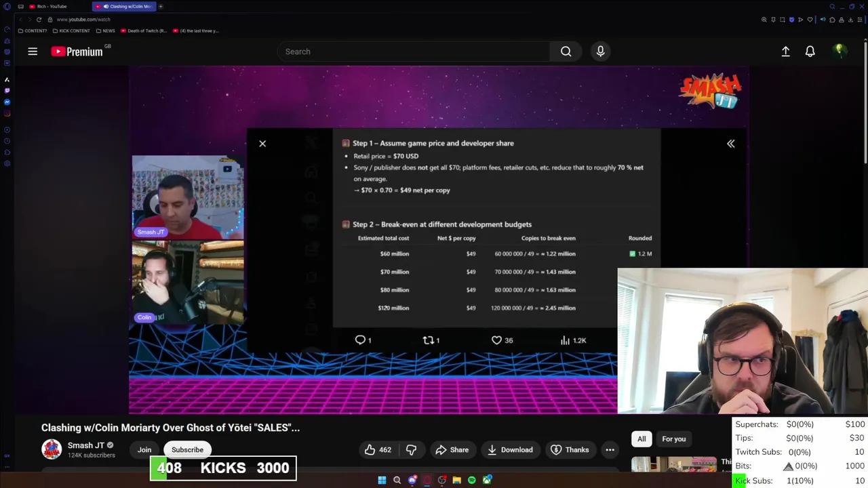Screen dimensions: 868x488
Task: Close the tweet overlay with X
Action: [262, 144]
